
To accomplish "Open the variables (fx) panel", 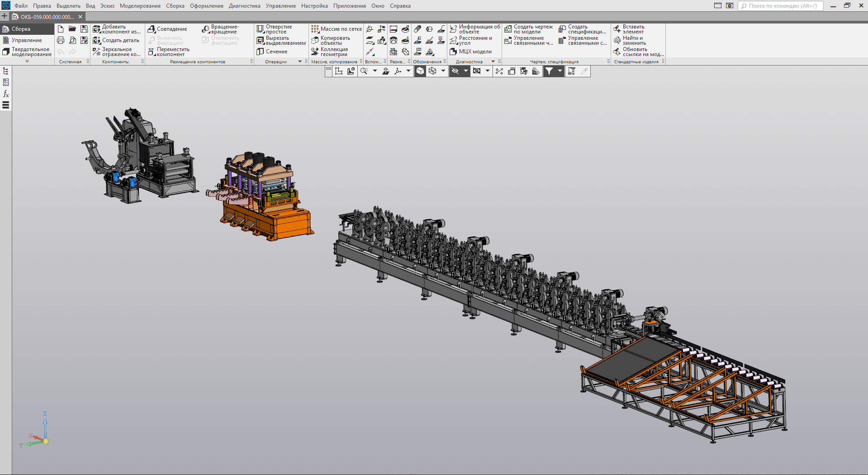I will tap(6, 94).
